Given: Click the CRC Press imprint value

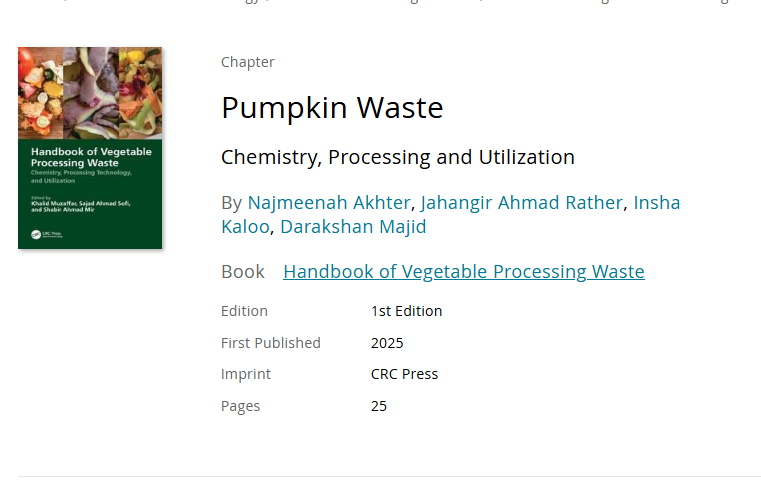Looking at the screenshot, I should pos(404,374).
